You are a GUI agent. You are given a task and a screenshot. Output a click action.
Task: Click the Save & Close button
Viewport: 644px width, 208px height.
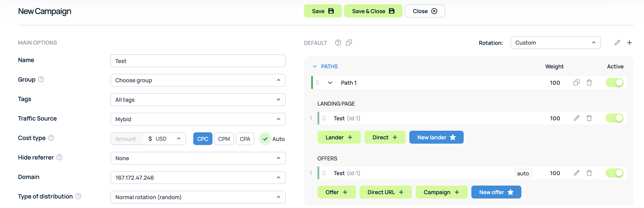pos(373,11)
